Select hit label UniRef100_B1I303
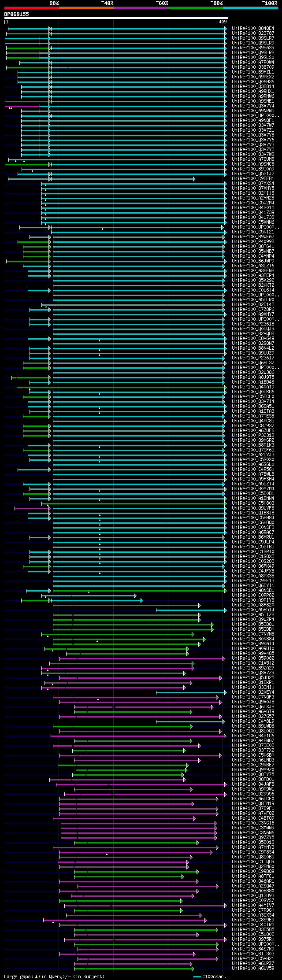282x980 pixels. (x=253, y=954)
